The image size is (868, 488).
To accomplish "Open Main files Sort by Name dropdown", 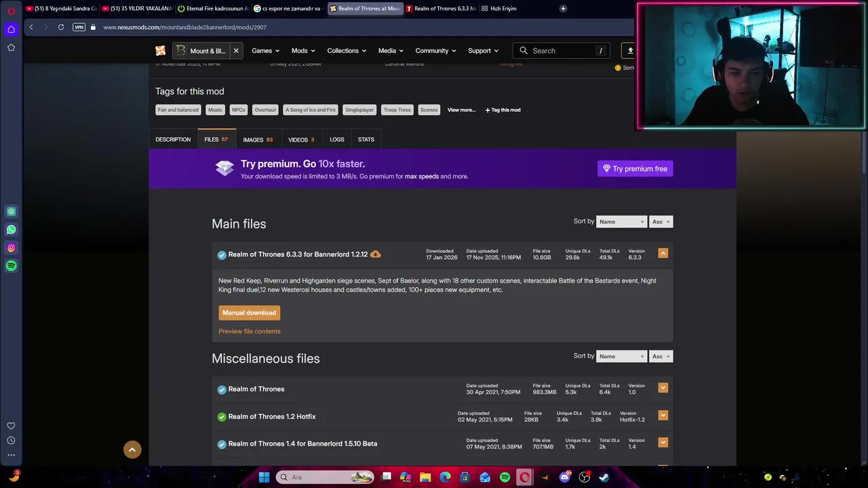I will (x=621, y=222).
